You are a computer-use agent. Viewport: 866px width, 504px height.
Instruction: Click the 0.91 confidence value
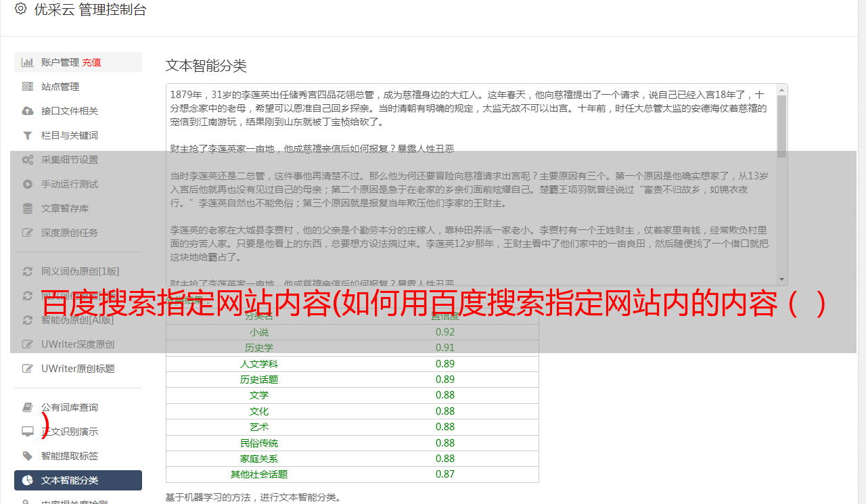pyautogui.click(x=445, y=348)
